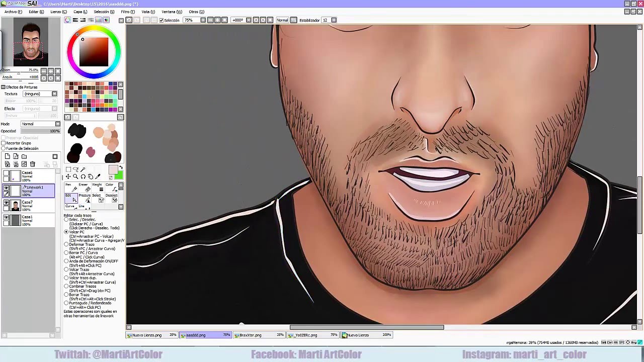
Task: Switch to the Nuevo Lienzo.png document tab
Action: click(x=152, y=335)
